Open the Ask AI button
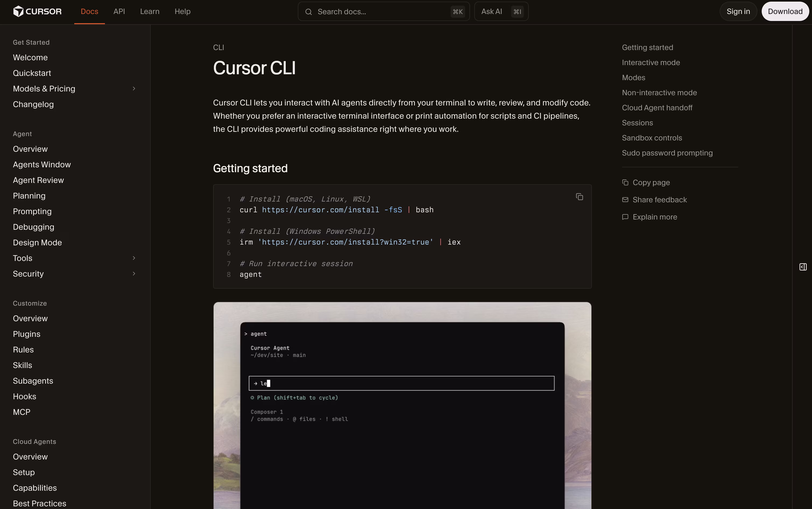Screen dimensions: 812x509 click(x=501, y=12)
